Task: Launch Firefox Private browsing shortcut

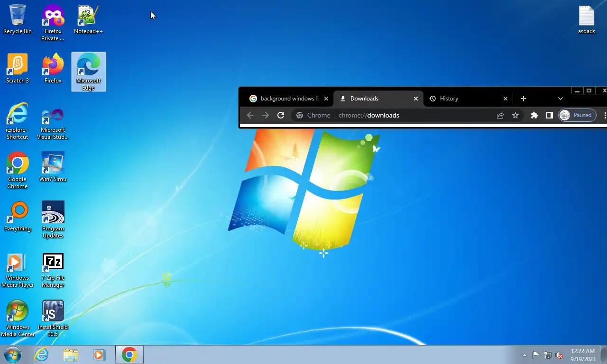Action: [53, 23]
